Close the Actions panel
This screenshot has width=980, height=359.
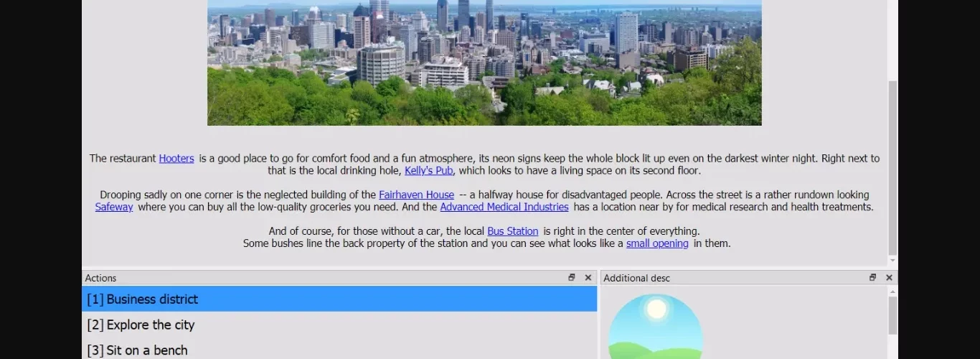[x=588, y=278]
